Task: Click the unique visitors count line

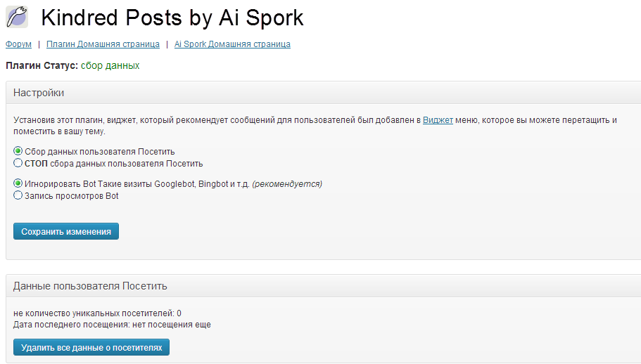Action: click(x=98, y=313)
